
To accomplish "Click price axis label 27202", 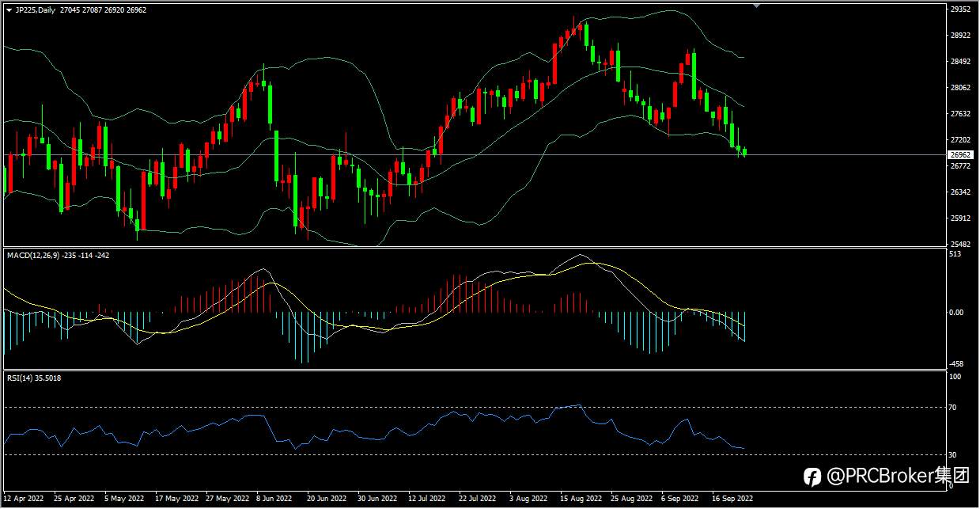I will coord(959,140).
